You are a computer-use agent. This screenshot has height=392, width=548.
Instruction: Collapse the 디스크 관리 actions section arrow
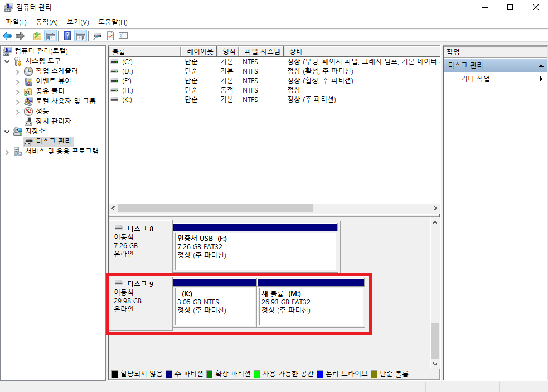click(541, 65)
